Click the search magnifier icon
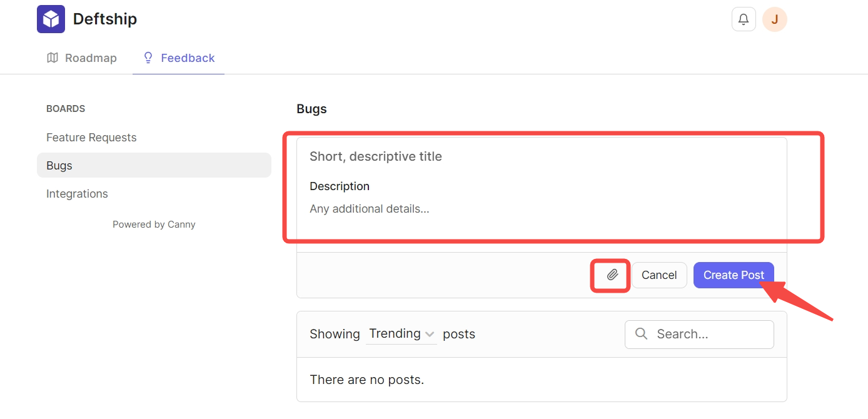This screenshot has width=868, height=419. (x=641, y=334)
